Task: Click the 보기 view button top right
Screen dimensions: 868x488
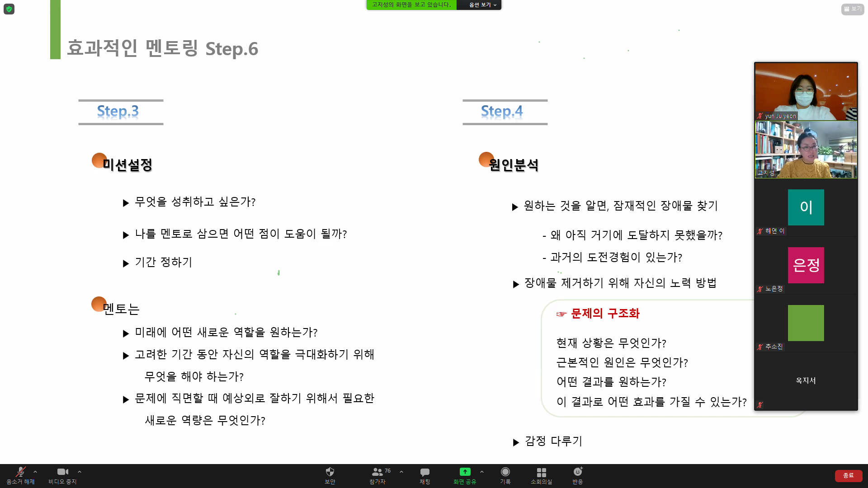Action: pyautogui.click(x=852, y=9)
